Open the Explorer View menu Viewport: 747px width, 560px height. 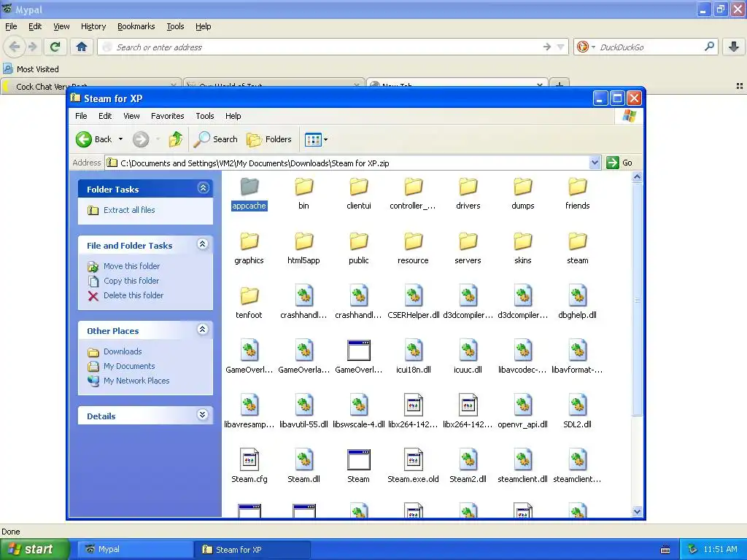pos(131,116)
